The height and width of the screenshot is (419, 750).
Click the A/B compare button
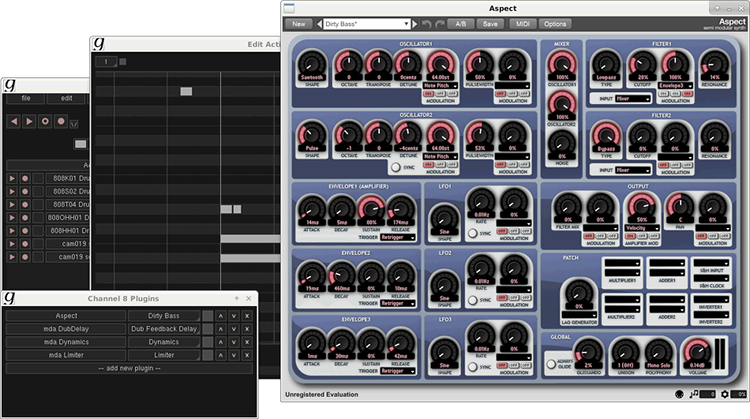(x=461, y=24)
